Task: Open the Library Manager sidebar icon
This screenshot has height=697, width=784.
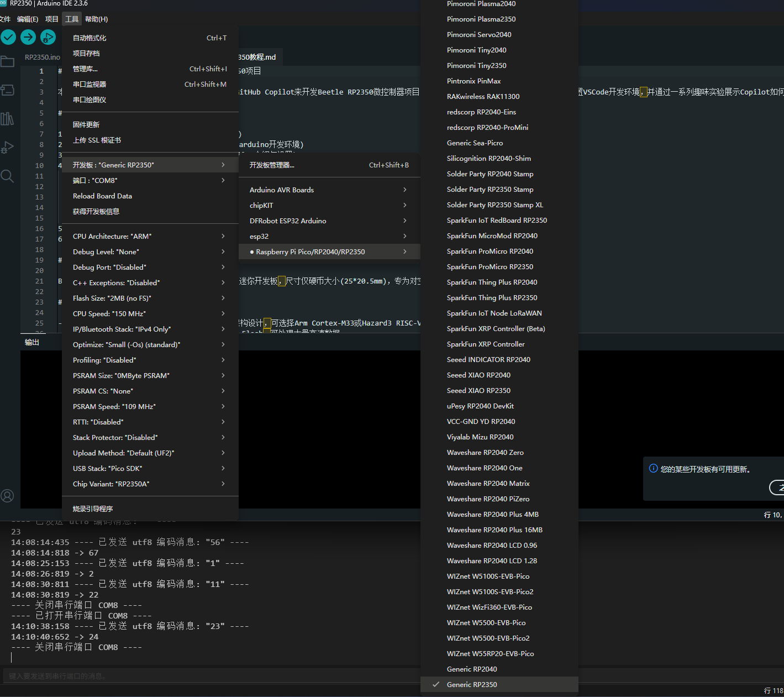Action: pyautogui.click(x=7, y=119)
